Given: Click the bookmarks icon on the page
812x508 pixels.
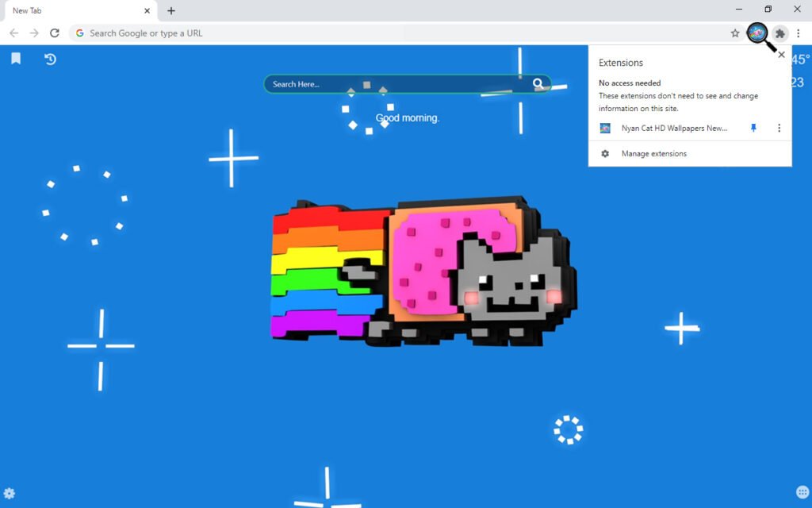Looking at the screenshot, I should coord(16,59).
